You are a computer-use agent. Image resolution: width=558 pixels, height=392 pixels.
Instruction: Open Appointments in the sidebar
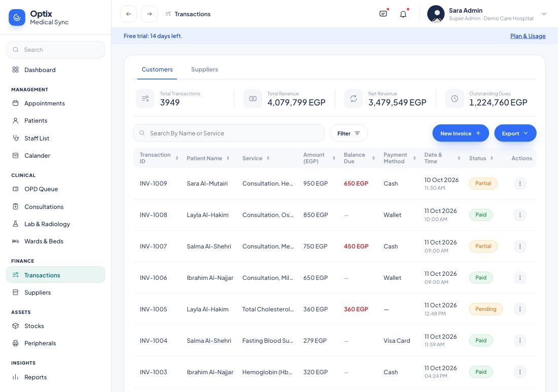pos(55,103)
